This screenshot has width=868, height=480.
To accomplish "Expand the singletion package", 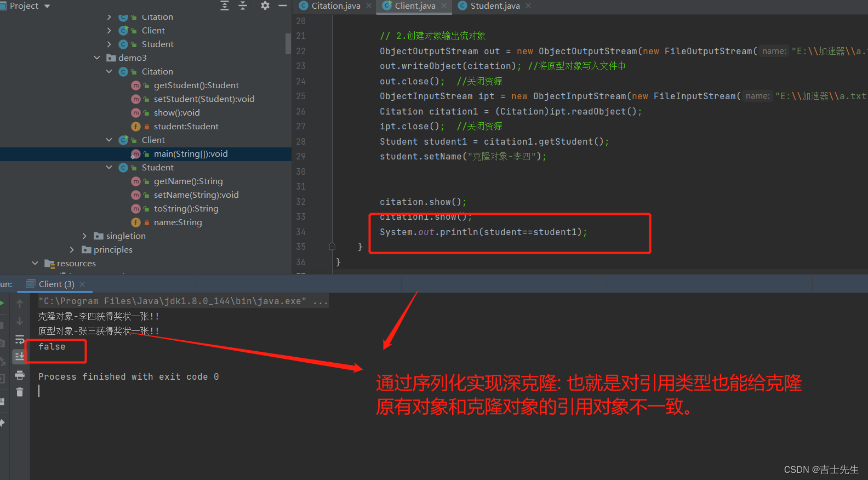I will (x=84, y=236).
